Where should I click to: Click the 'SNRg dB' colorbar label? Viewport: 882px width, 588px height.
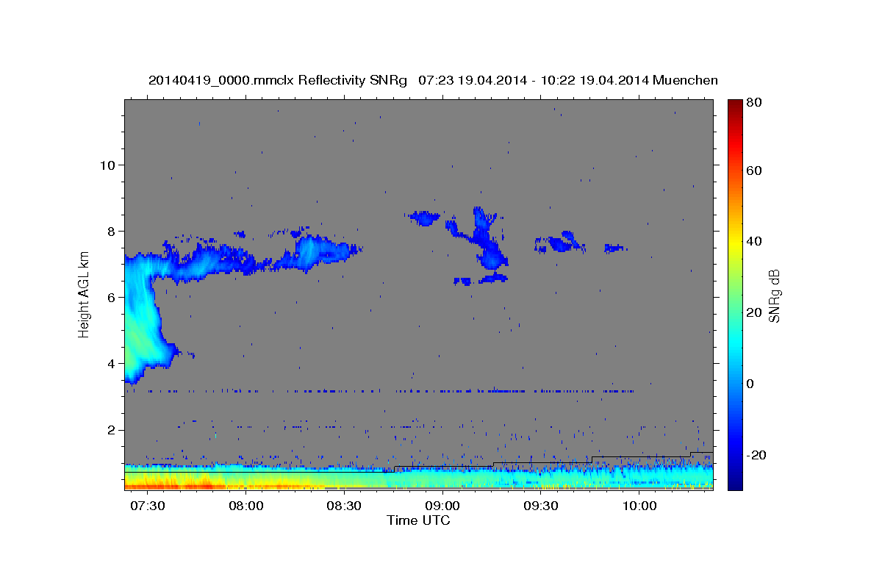tap(774, 295)
